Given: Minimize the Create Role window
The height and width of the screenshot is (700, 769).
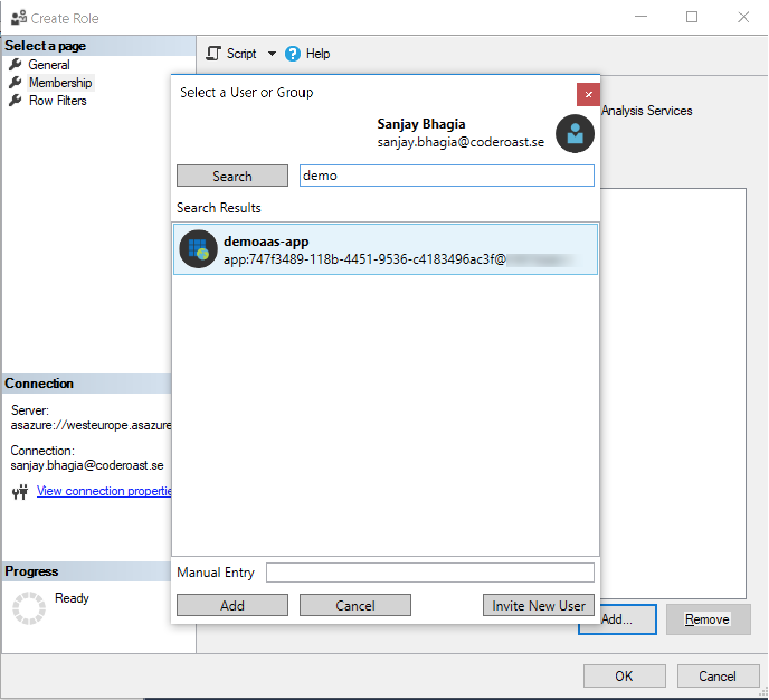Looking at the screenshot, I should pyautogui.click(x=641, y=17).
